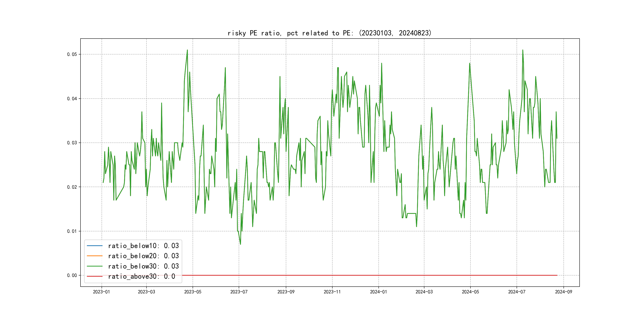Click the 2023-03 x-axis tick label
Viewport: 644px width, 322px height.
(146, 292)
